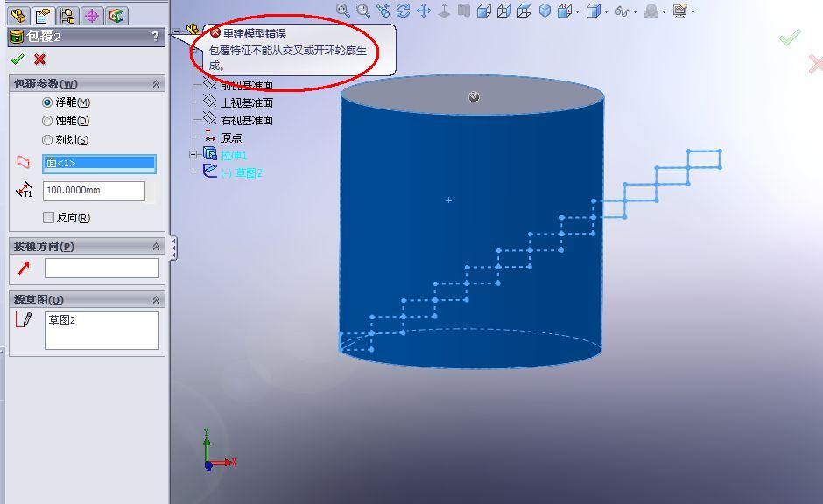
Task: Click the 面<1> face selection box
Action: [99, 163]
